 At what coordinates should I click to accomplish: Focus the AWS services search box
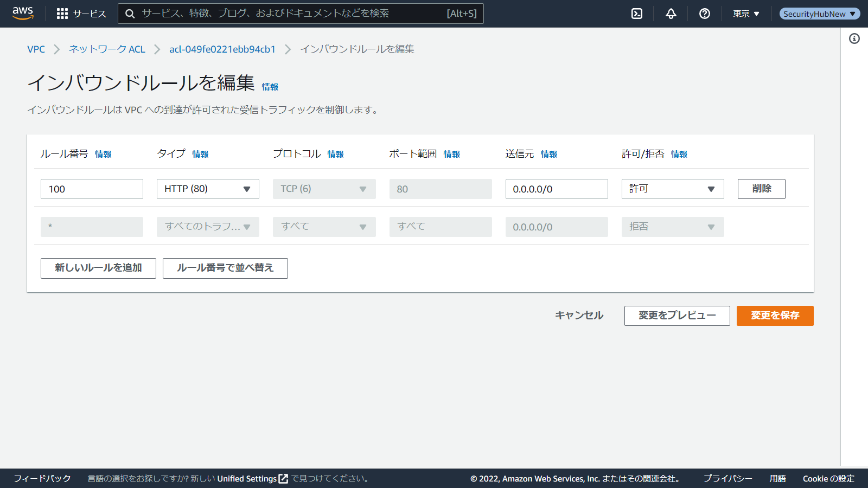(293, 14)
